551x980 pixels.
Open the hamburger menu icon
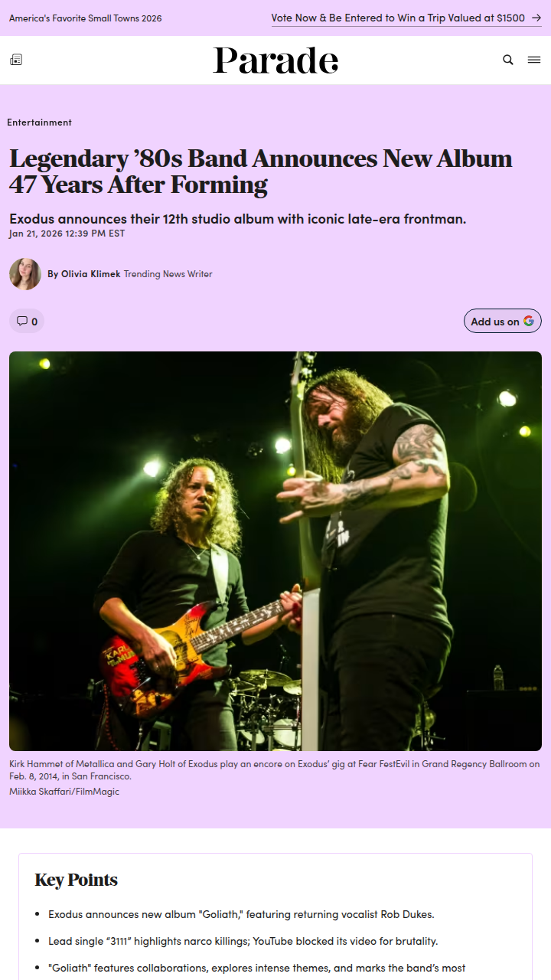[x=534, y=60]
